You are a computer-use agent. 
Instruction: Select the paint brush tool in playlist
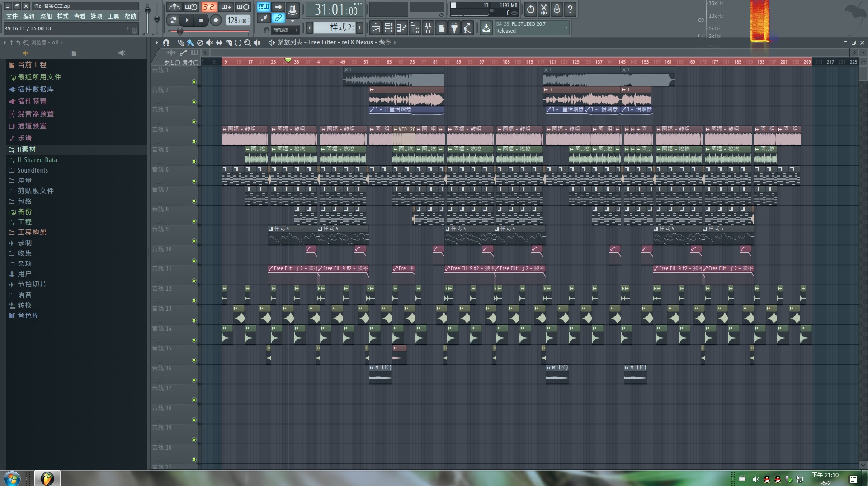190,42
